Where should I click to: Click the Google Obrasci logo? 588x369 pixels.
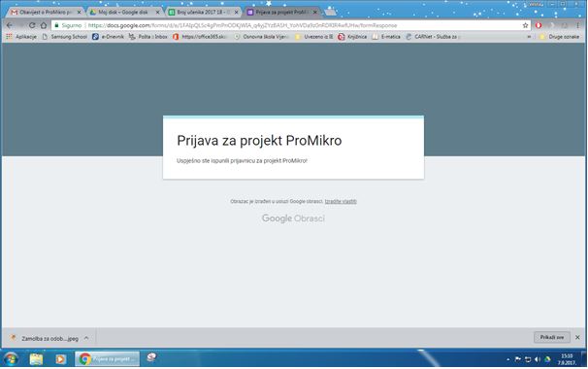coord(293,218)
